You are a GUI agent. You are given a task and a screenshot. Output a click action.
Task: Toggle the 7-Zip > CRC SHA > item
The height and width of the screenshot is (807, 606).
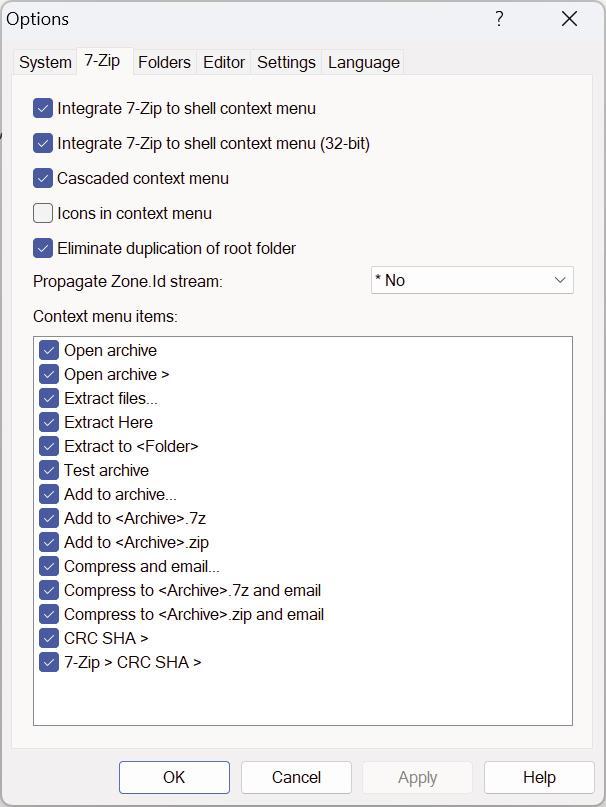click(48, 662)
